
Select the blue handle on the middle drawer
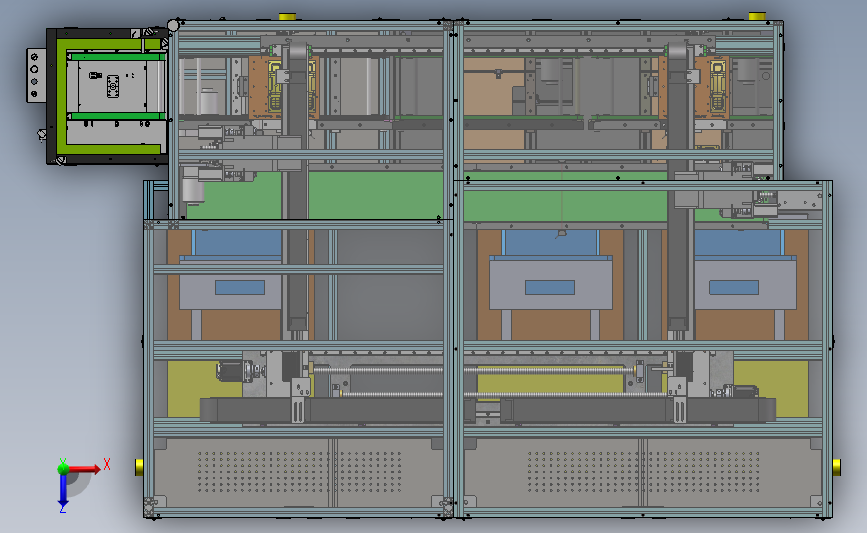550,288
